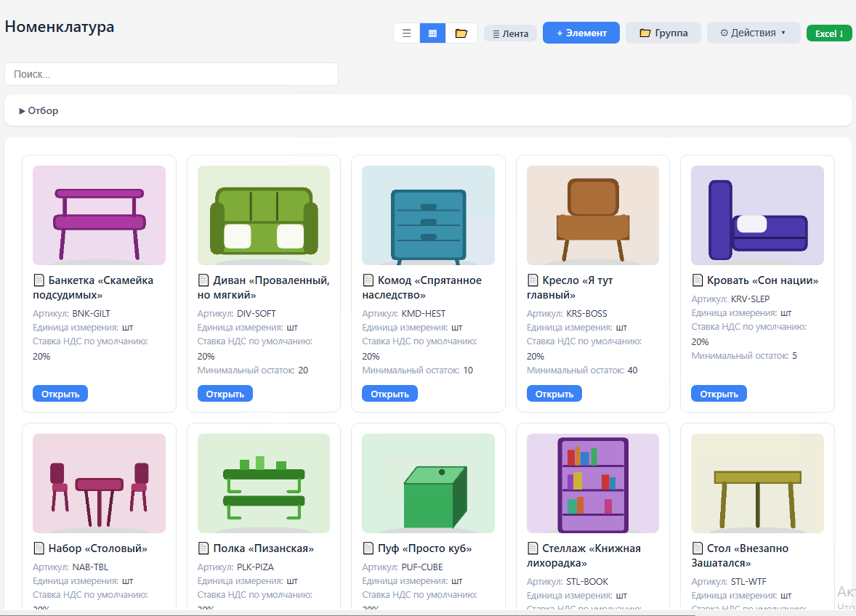Click the title Кровать «Сон нации»

(763, 280)
